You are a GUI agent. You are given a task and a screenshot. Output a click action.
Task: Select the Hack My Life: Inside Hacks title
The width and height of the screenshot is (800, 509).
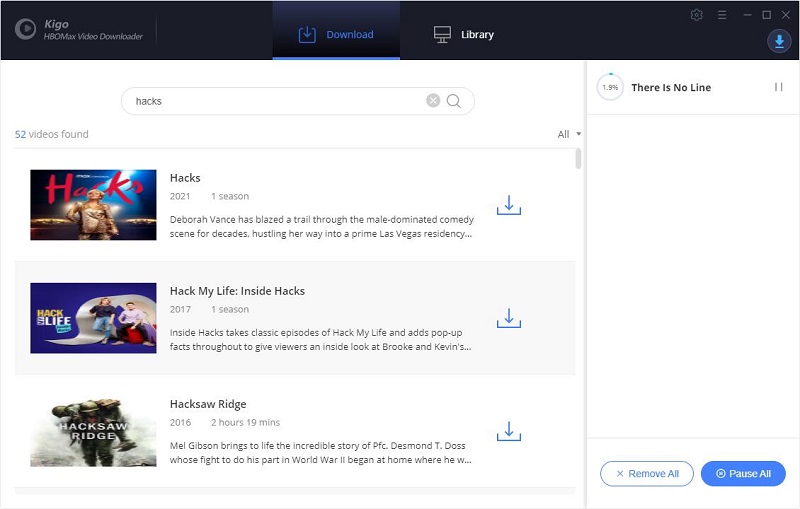pos(237,291)
